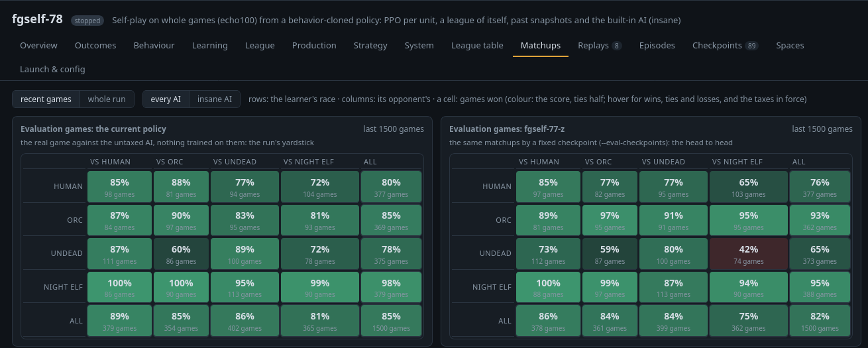Screen dimensions: 868x348
Task: Open the League tab
Action: 260,46
